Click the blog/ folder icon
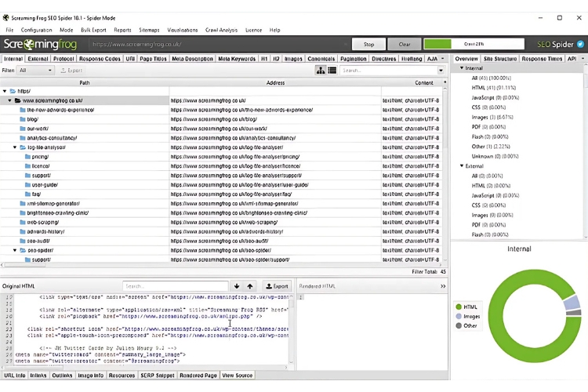Image resolution: width=588 pixels, height=392 pixels. pyautogui.click(x=23, y=119)
